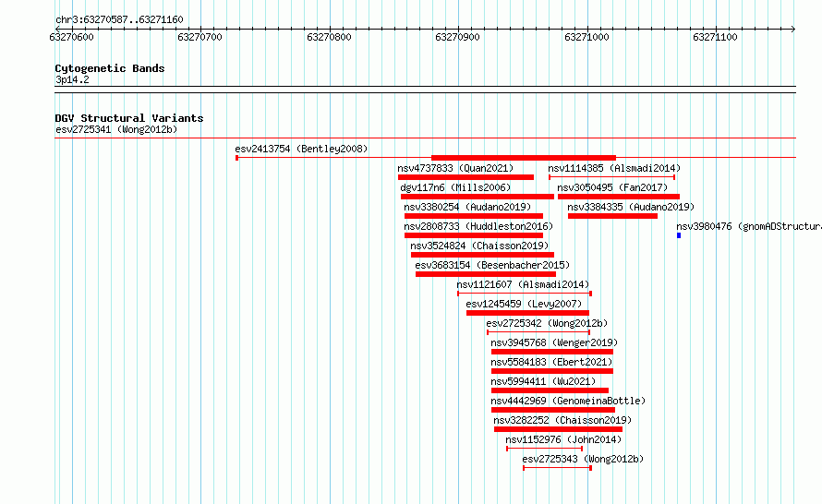Click ruler position 63270600
This screenshot has height=504, width=822.
point(71,37)
